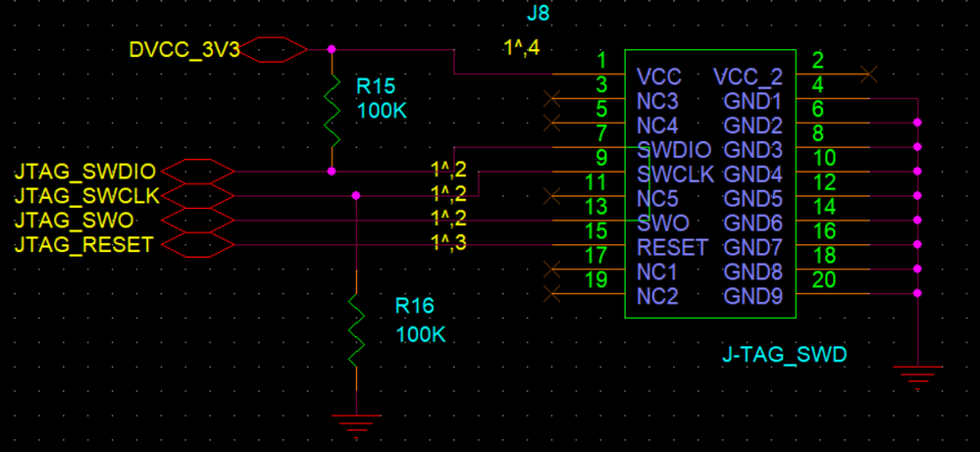980x452 pixels.
Task: Select the junction dot on SWCLK net above R16
Action: point(356,196)
